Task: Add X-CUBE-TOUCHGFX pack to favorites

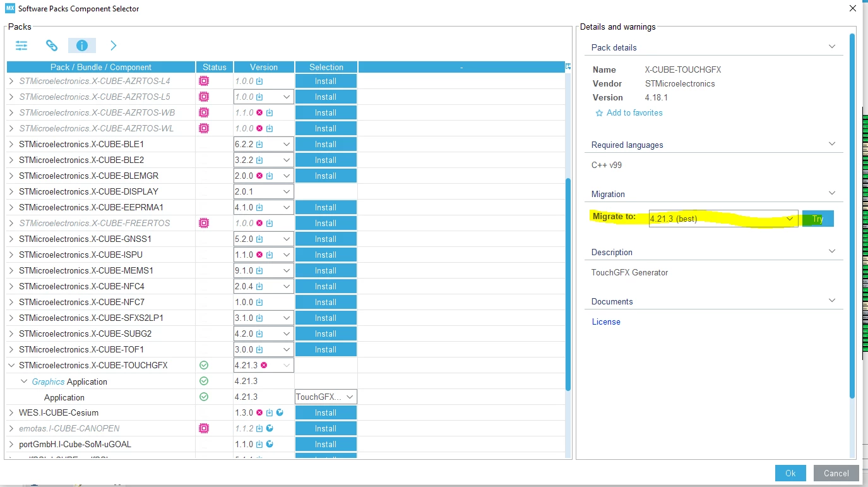Action: pyautogui.click(x=629, y=113)
